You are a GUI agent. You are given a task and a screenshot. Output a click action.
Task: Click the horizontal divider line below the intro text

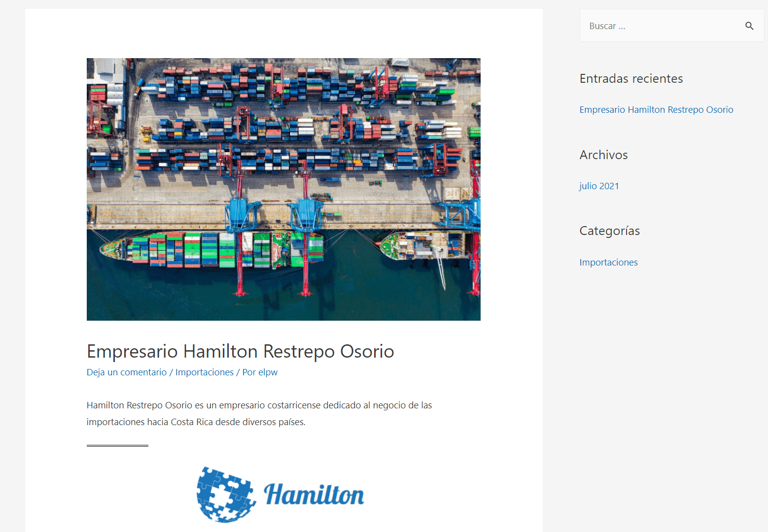coord(117,446)
